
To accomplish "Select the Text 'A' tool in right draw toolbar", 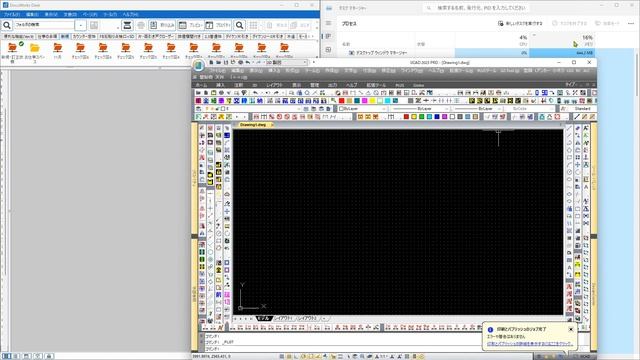I will pos(569,267).
